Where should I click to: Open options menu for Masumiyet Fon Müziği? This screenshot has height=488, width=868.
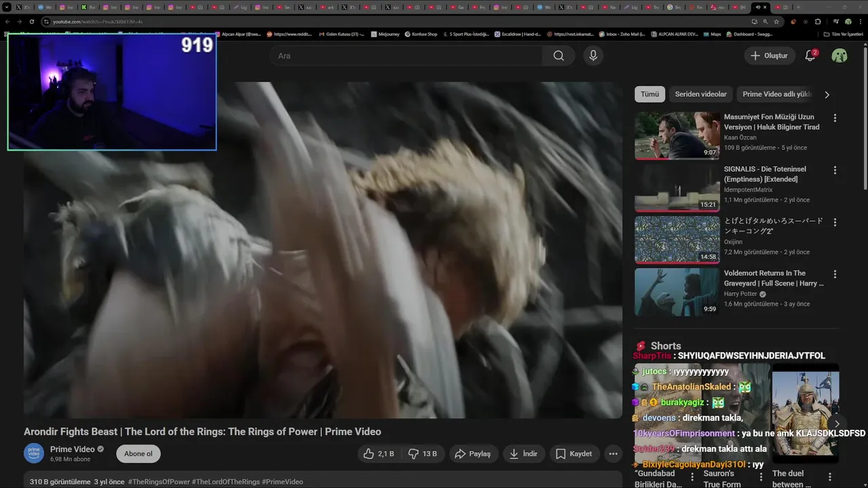[835, 118]
